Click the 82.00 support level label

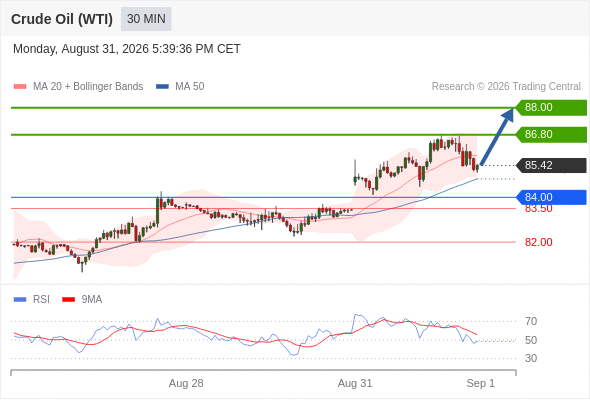pos(538,242)
